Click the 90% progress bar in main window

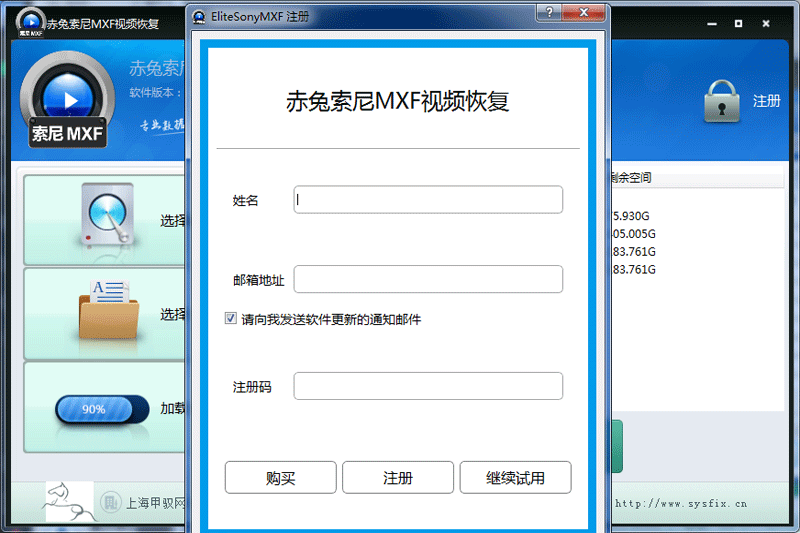[x=102, y=409]
